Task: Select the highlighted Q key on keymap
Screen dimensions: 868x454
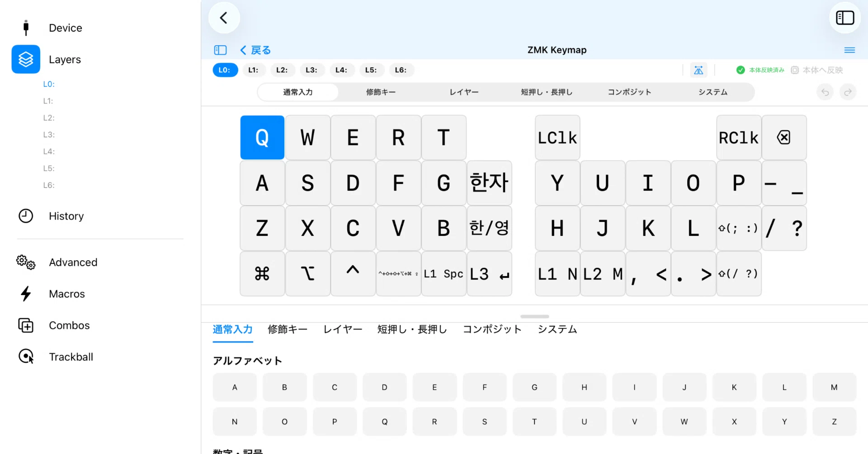Action: pyautogui.click(x=262, y=137)
